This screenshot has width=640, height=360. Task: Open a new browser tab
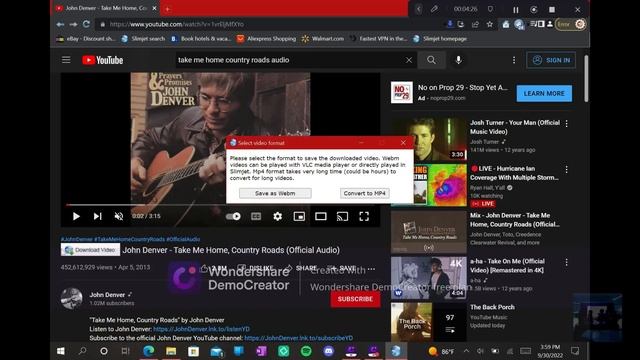click(x=167, y=9)
